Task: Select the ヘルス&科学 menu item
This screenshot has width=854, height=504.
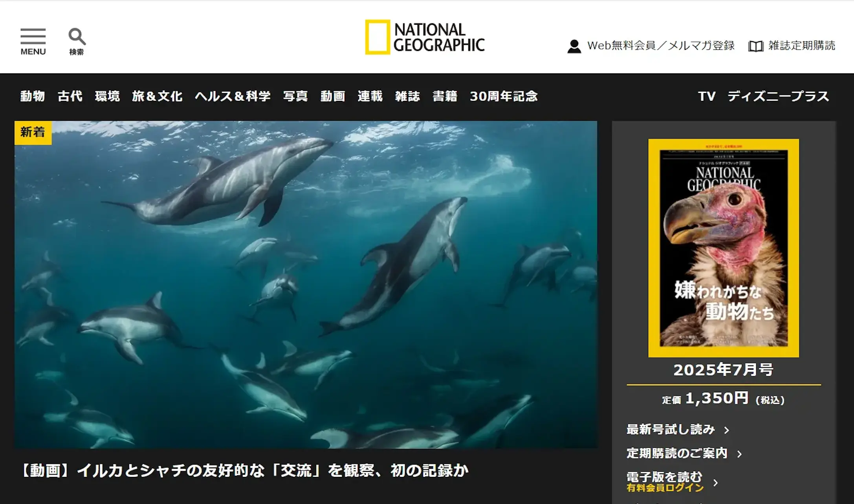Action: (233, 96)
